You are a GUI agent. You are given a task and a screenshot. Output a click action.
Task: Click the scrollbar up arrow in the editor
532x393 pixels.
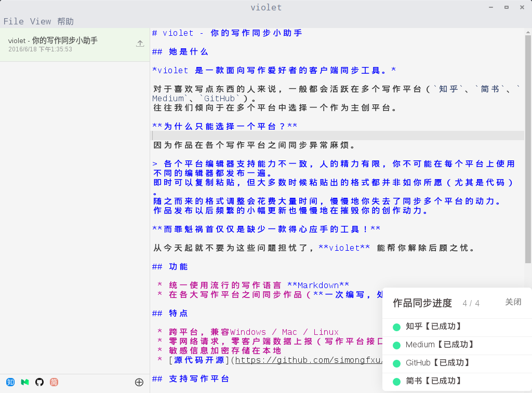point(528,32)
